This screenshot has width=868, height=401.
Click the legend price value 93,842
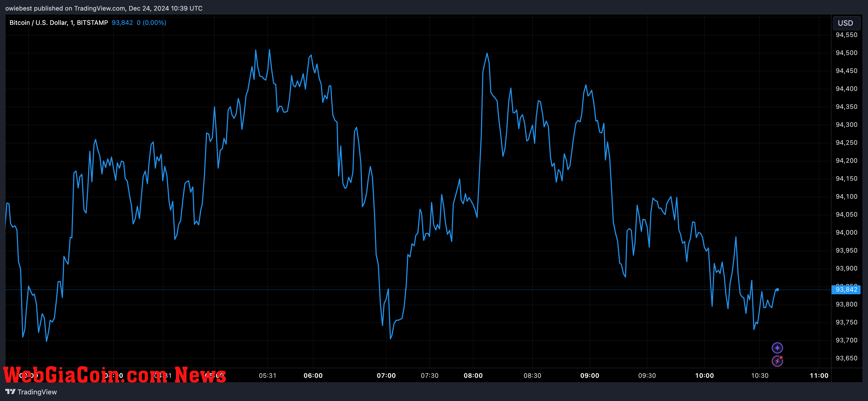click(x=122, y=22)
